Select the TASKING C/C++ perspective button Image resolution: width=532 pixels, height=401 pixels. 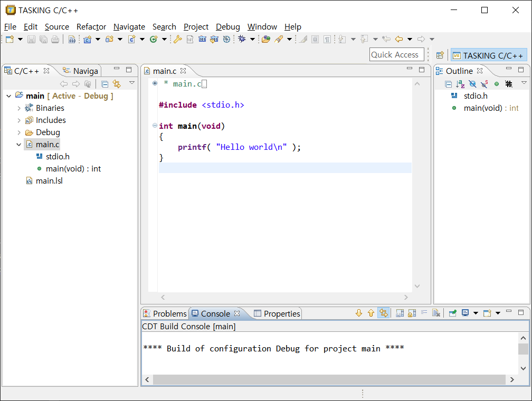489,55
